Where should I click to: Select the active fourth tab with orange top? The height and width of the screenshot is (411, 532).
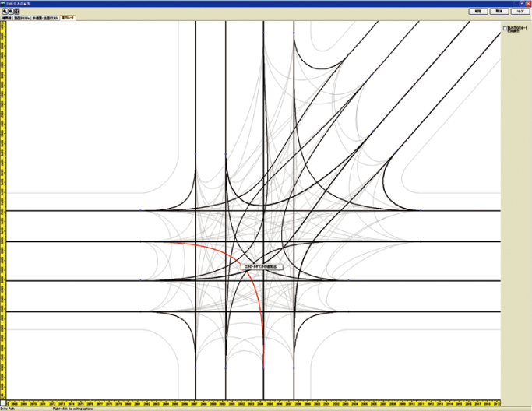pos(68,18)
